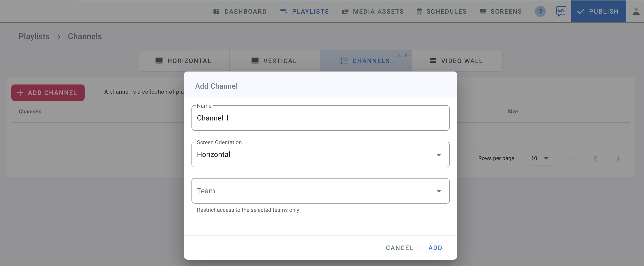
Task: Open Media Assets via its image icon
Action: (345, 11)
